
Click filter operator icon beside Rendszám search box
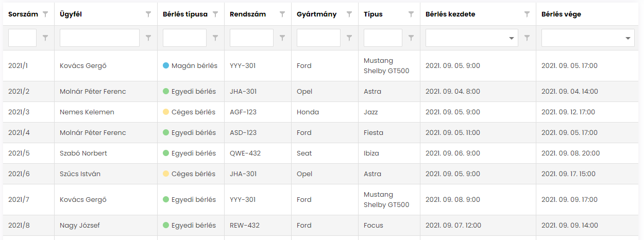[282, 38]
